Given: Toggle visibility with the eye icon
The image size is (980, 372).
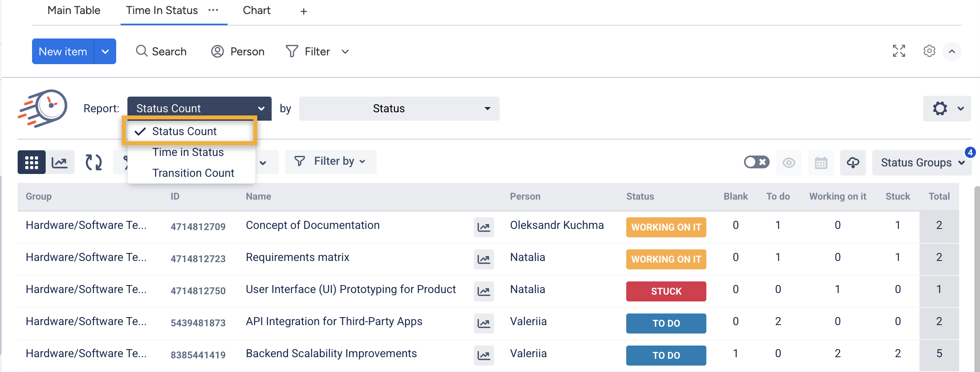Looking at the screenshot, I should (788, 163).
